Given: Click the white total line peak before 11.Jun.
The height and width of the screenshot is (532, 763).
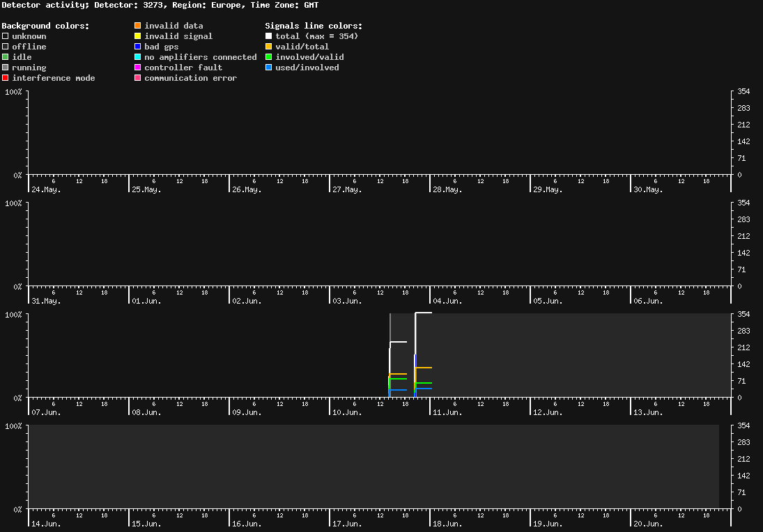Looking at the screenshot, I should (424, 313).
